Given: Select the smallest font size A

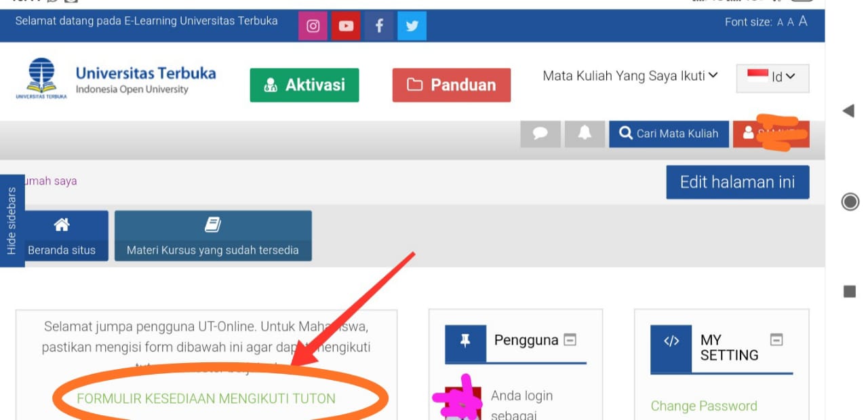Looking at the screenshot, I should 780,22.
